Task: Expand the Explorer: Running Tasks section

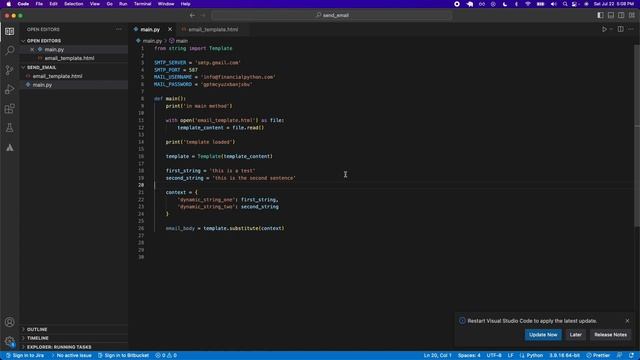Action: (x=59, y=347)
